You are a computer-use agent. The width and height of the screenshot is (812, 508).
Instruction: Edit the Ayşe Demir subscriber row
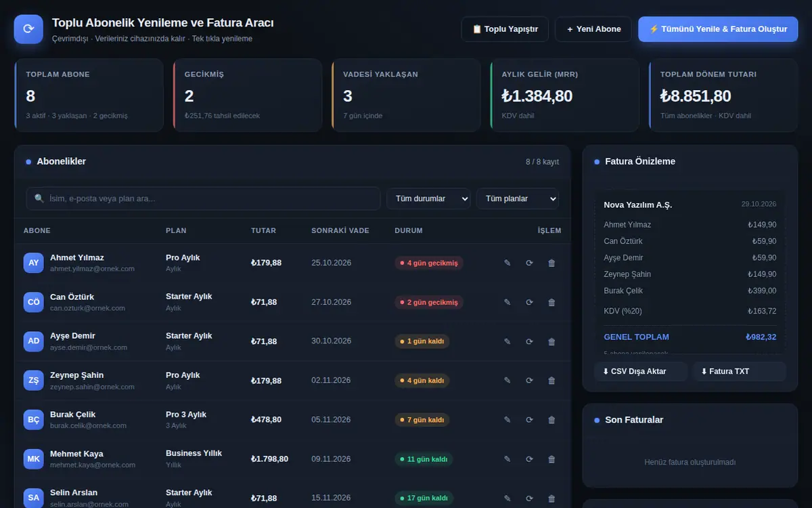pos(507,341)
